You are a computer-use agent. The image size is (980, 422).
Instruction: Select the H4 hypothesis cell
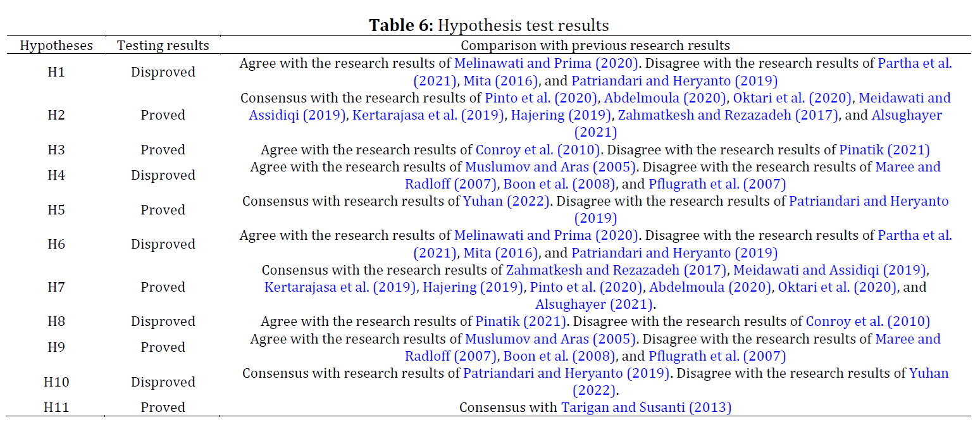coord(56,175)
